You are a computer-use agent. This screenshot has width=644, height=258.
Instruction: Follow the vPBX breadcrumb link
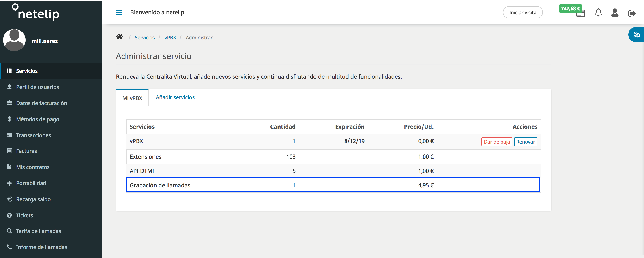click(170, 37)
